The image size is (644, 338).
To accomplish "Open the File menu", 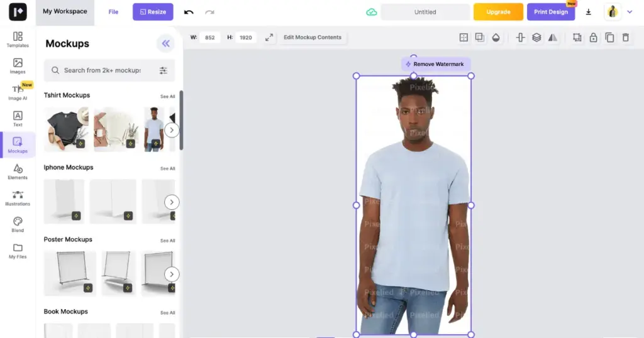I will pyautogui.click(x=113, y=12).
